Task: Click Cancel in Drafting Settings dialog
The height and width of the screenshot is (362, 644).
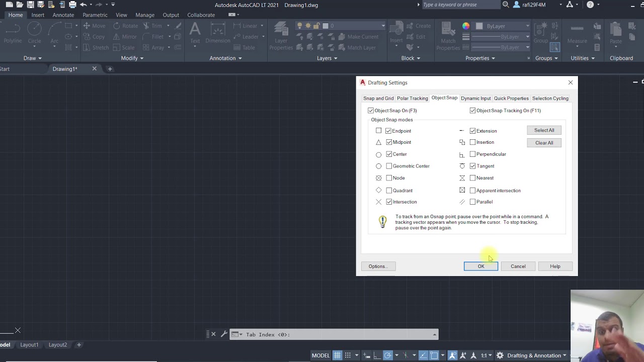Action: pos(518,266)
